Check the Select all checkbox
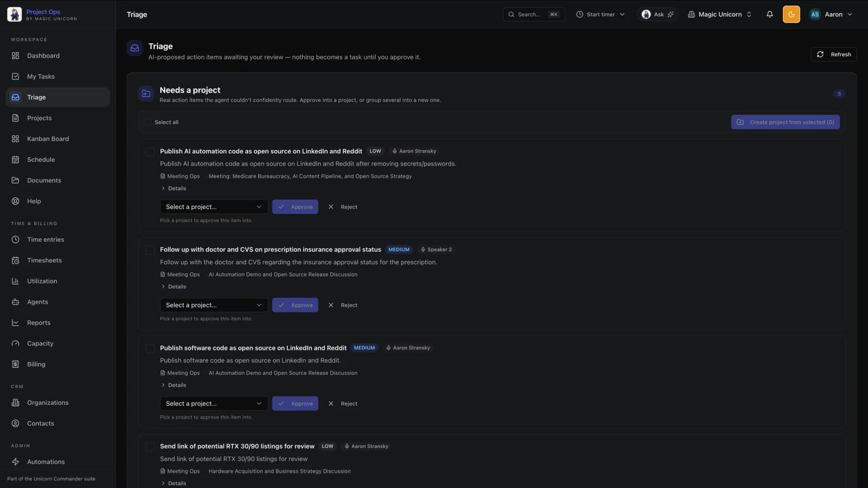The height and width of the screenshot is (488, 868). [147, 122]
